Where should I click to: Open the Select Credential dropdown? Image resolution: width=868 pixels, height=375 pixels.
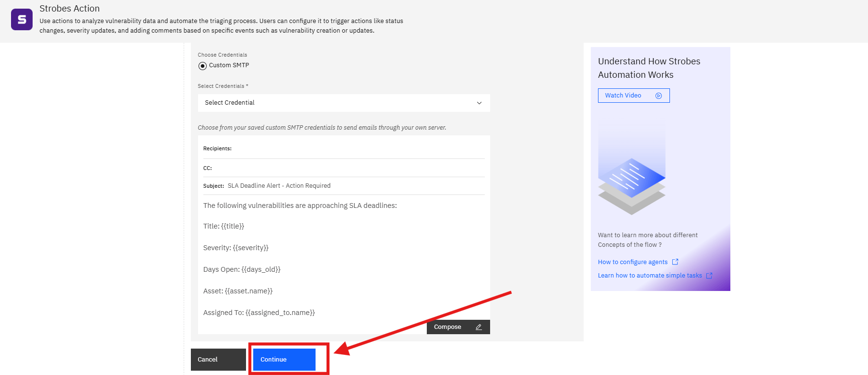click(x=344, y=103)
